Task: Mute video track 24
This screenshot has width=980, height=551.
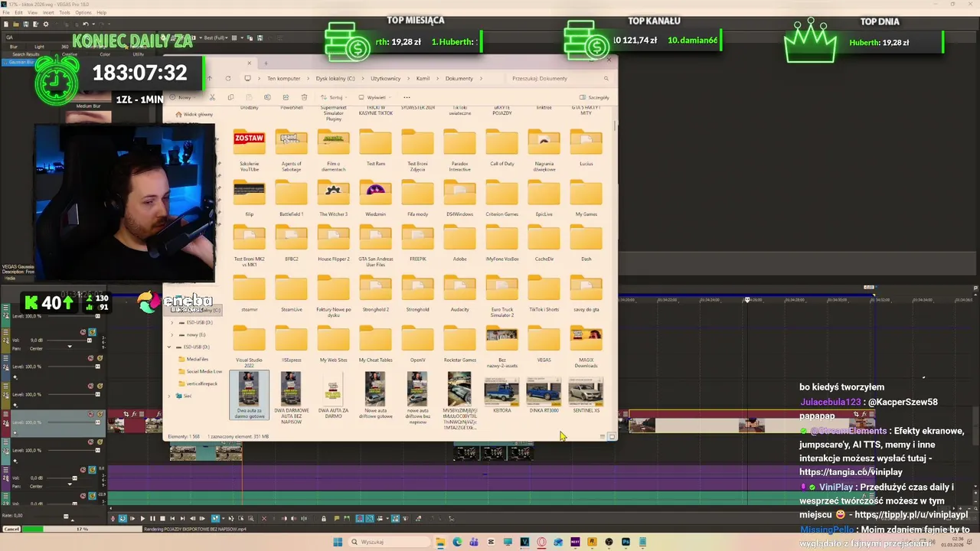Action: pos(90,357)
